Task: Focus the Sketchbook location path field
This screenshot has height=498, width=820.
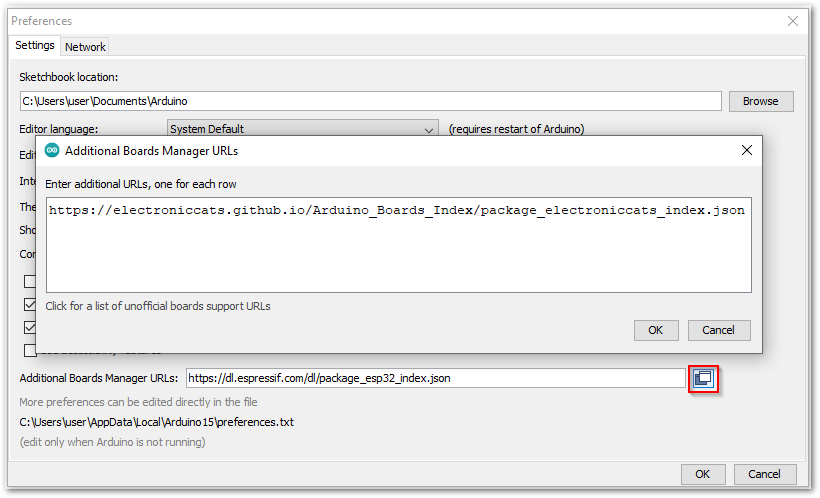Action: (370, 101)
